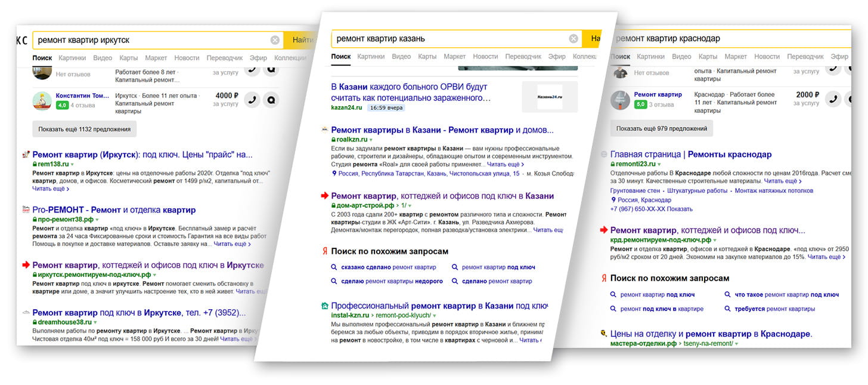Click the favicon of the dreamhouse38.ru result

25,313
